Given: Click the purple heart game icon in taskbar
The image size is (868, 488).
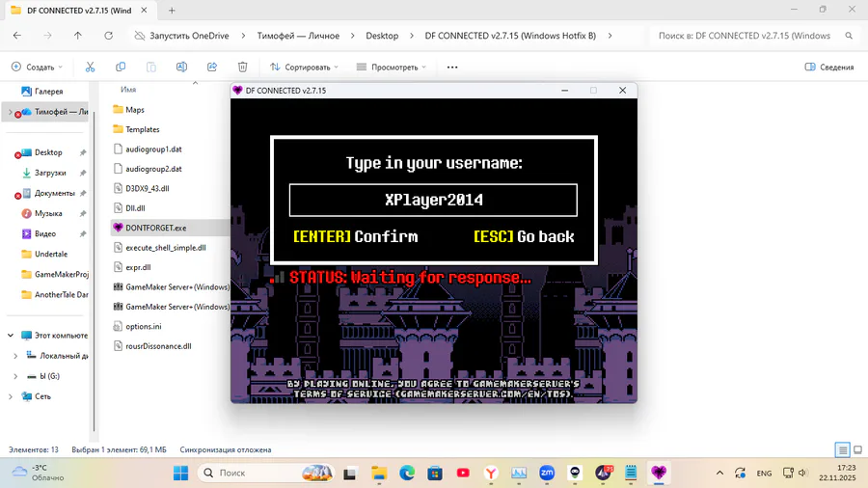Looking at the screenshot, I should tap(658, 474).
